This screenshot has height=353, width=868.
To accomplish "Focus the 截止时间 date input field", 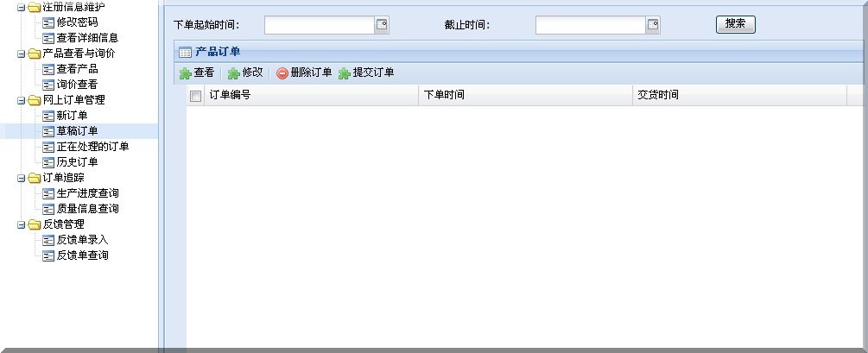I will click(x=591, y=25).
